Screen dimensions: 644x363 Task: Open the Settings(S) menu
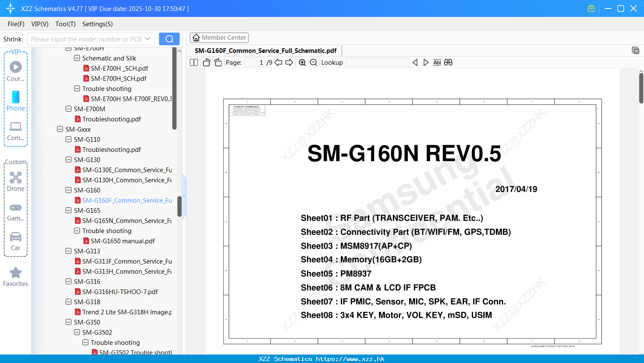click(x=98, y=24)
